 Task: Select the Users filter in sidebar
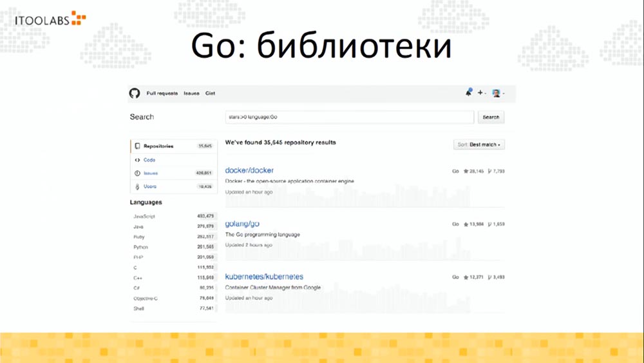click(x=174, y=186)
